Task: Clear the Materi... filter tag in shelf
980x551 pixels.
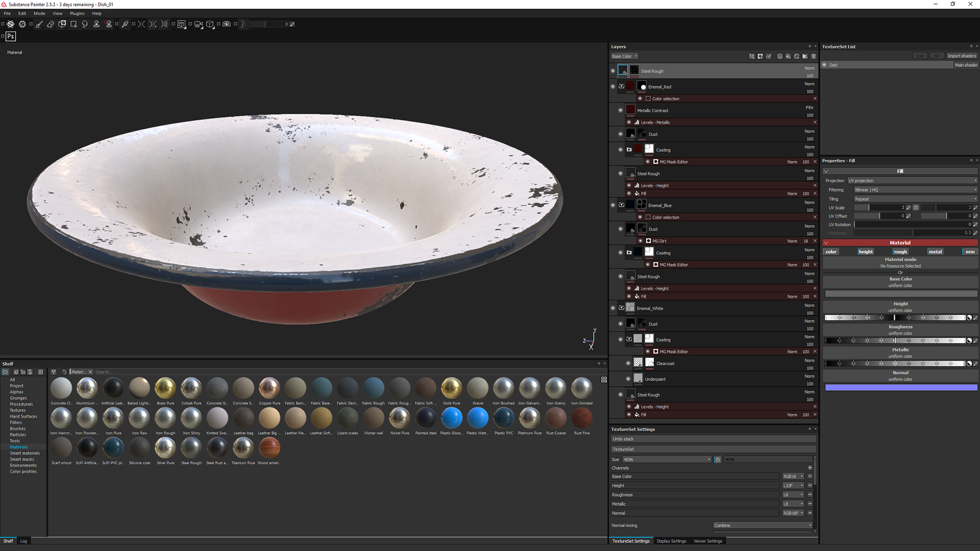Action: pos(90,372)
